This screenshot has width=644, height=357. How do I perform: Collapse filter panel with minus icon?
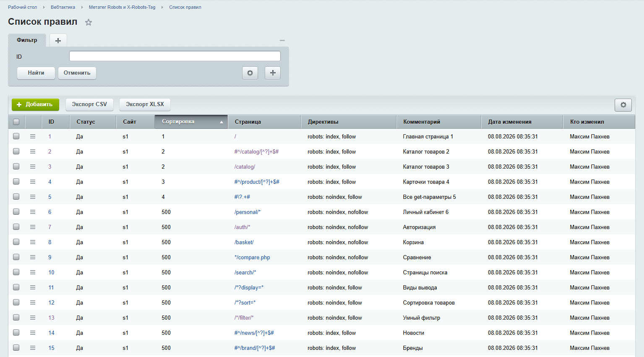pyautogui.click(x=282, y=40)
